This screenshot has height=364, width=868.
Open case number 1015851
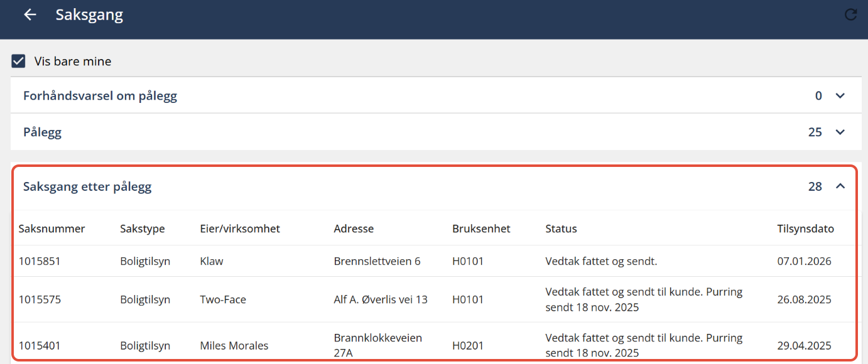(x=40, y=261)
